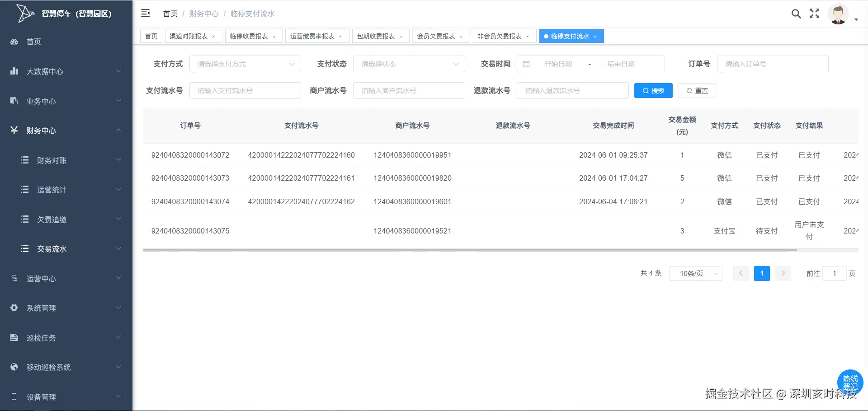The width and height of the screenshot is (868, 411).
Task: Click the previous page arrow button
Action: tap(741, 273)
